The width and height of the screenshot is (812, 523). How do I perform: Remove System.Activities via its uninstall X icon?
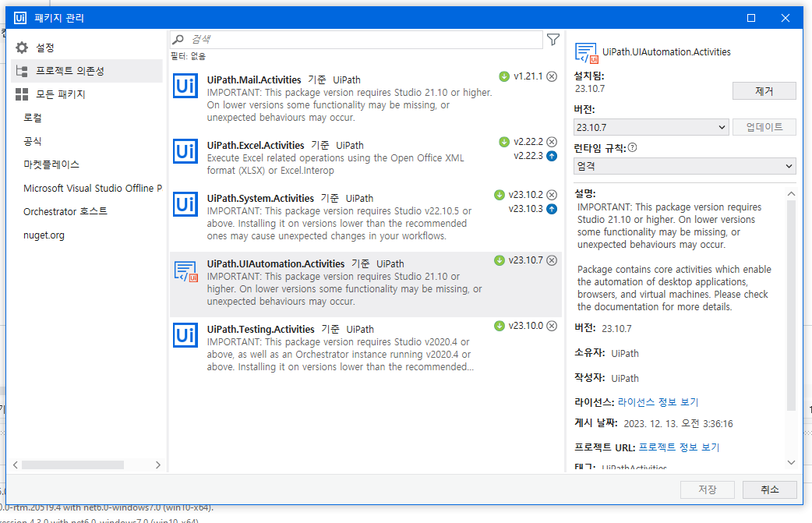click(x=552, y=195)
